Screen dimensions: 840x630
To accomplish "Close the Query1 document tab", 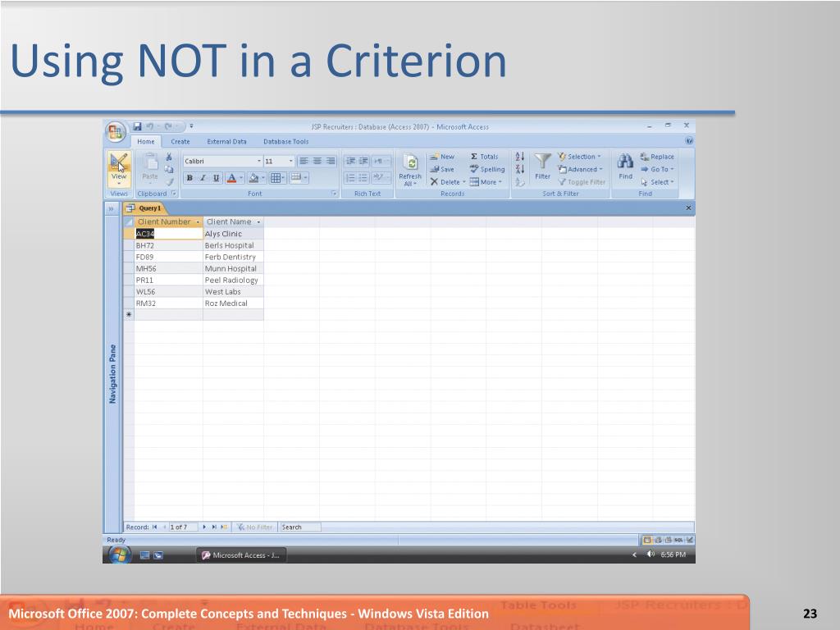I will pos(688,208).
